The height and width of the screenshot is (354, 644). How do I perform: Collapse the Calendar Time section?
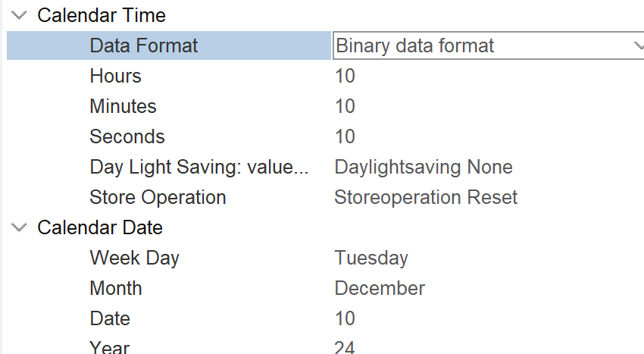[20, 15]
